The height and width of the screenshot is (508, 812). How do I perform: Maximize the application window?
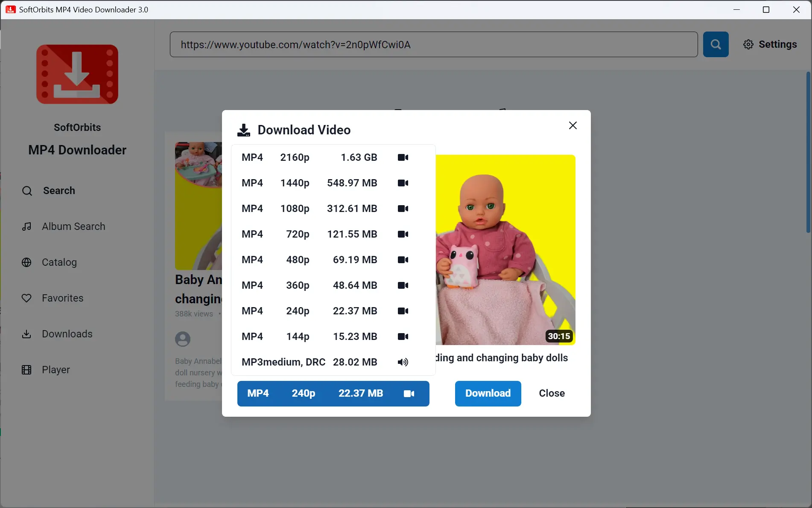click(x=766, y=9)
